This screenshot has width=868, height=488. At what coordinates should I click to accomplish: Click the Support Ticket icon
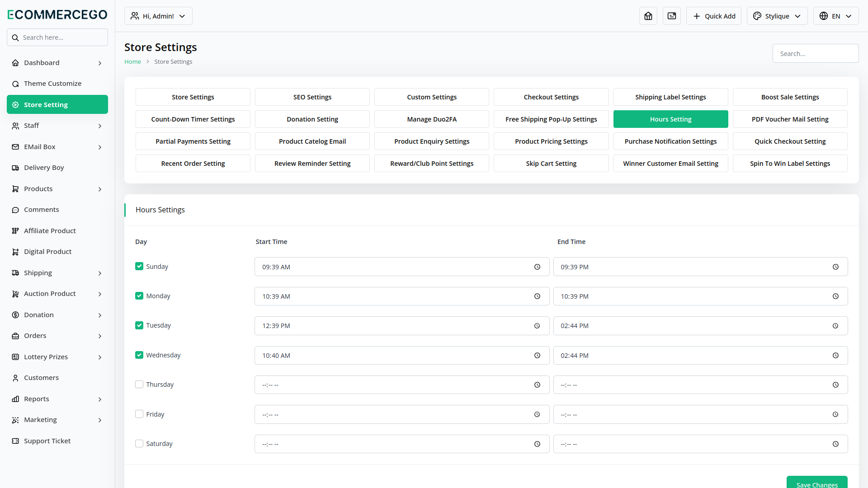pos(15,441)
